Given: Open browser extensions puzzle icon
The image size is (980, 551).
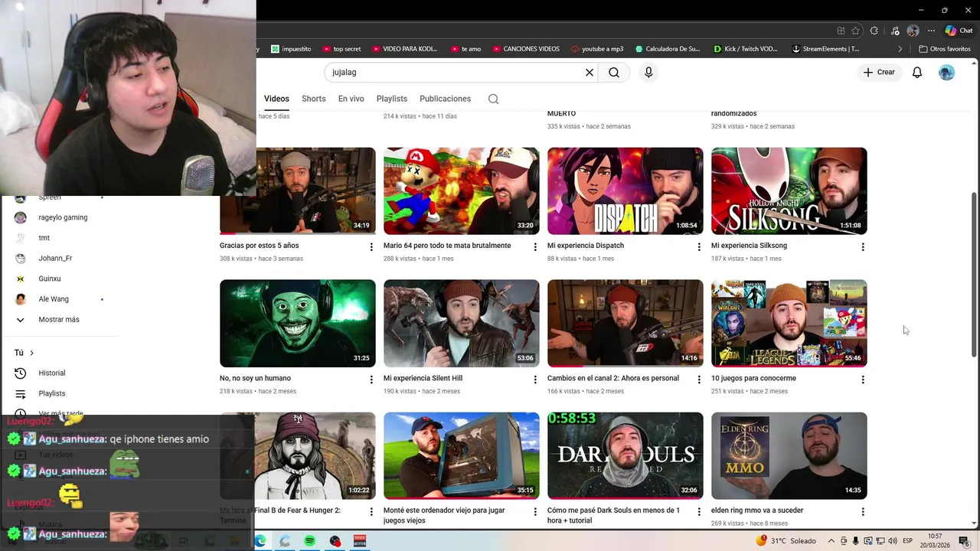Looking at the screenshot, I should click(874, 31).
